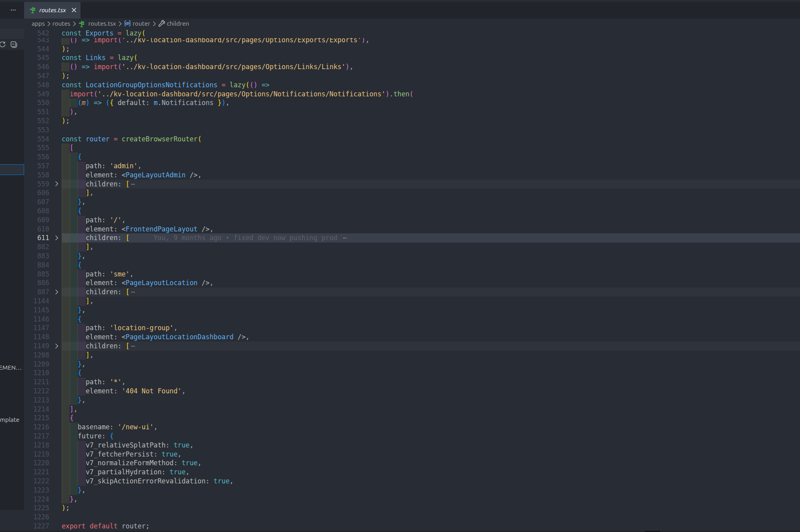Close the routes.tsx tab
800x532 pixels.
pyautogui.click(x=74, y=10)
